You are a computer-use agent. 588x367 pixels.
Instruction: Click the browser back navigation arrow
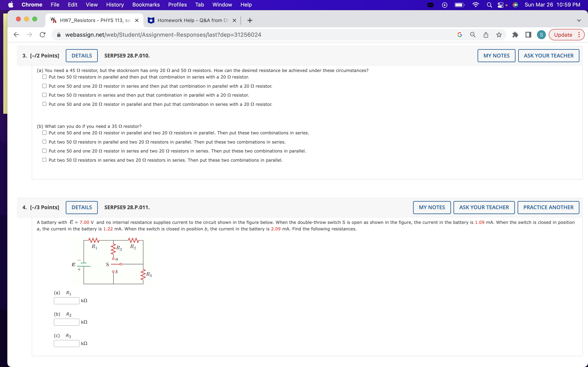point(16,35)
